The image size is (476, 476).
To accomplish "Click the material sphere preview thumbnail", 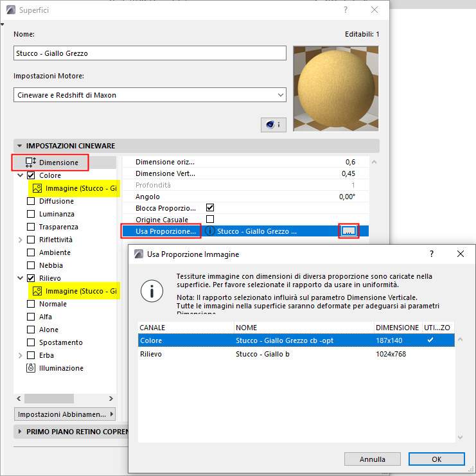I will [x=336, y=89].
